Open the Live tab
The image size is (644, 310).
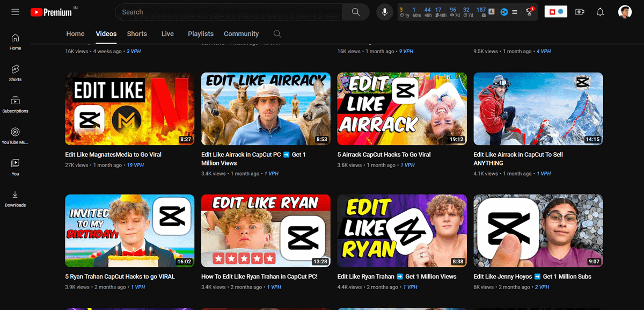(167, 34)
